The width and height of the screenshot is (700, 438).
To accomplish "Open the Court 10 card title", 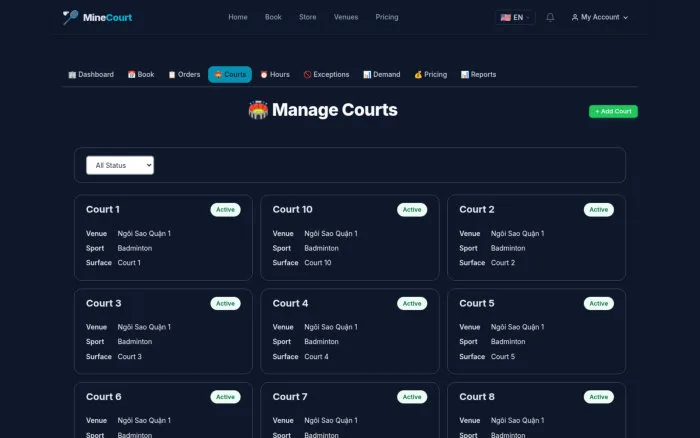I will (292, 209).
